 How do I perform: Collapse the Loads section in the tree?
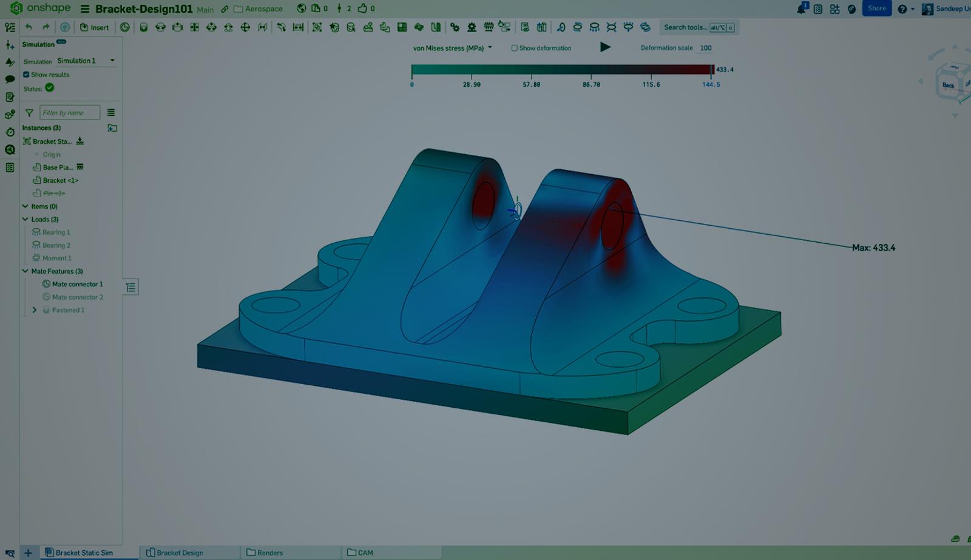25,219
